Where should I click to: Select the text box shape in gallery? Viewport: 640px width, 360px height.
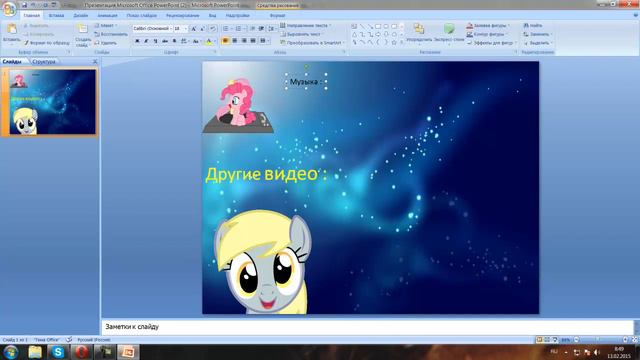(x=354, y=27)
